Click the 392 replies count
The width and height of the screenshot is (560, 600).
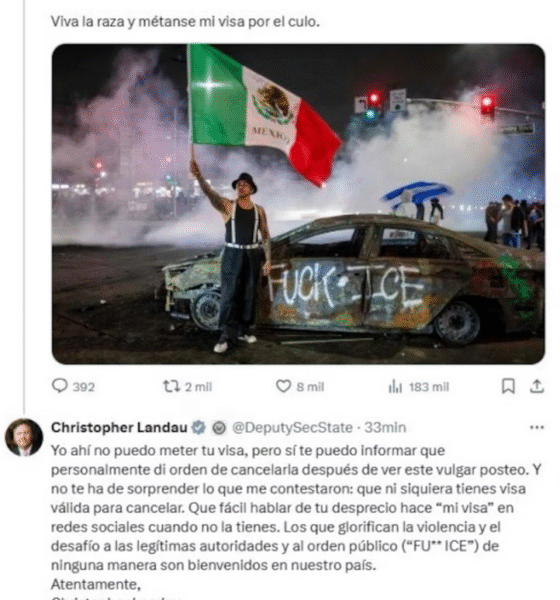[84, 387]
